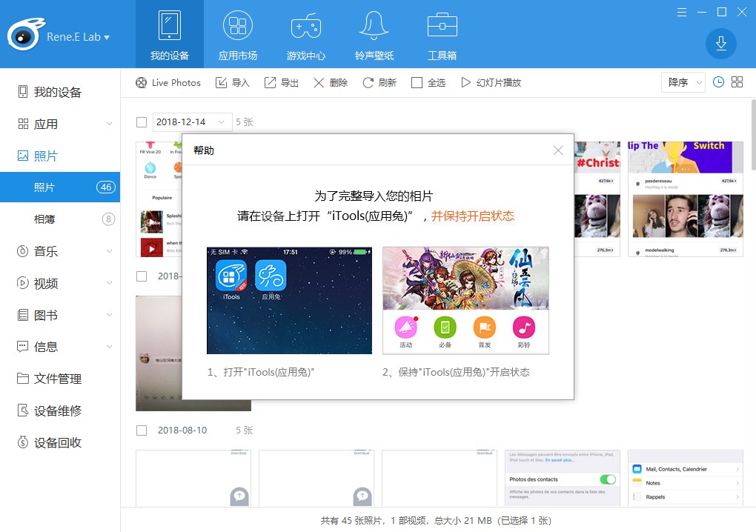756x532 pixels.
Task: Check the 2018-08-10 date group checkbox
Action: click(142, 430)
